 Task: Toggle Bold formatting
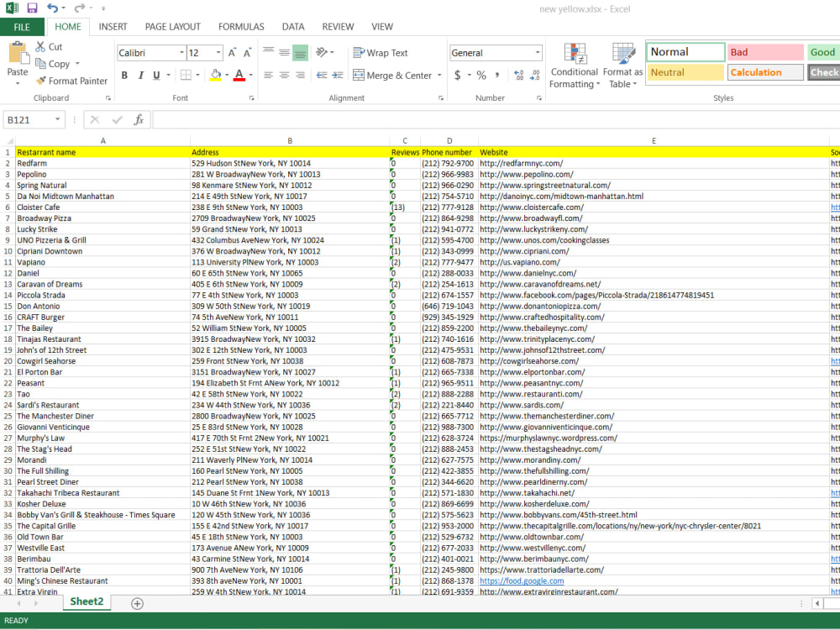coord(124,76)
